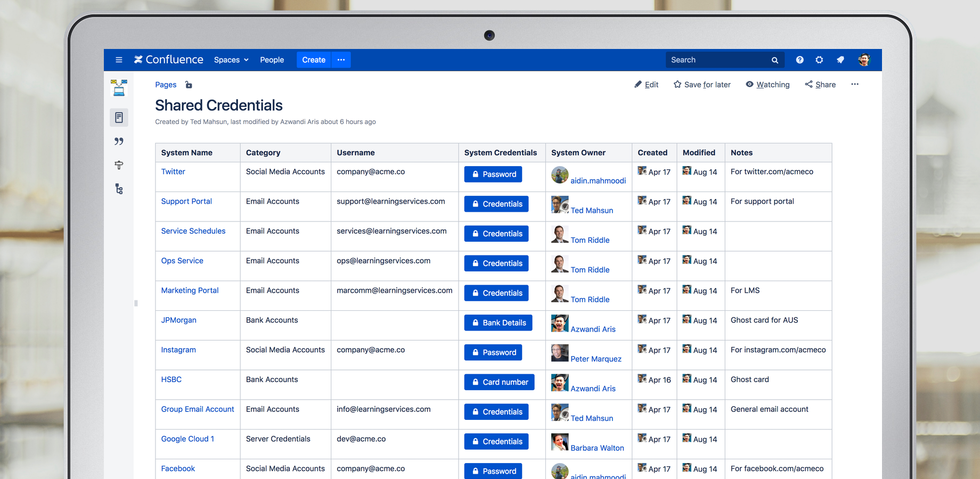Screen dimensions: 980x479
Task: Select the Blog quote icon in sidebar
Action: click(119, 141)
